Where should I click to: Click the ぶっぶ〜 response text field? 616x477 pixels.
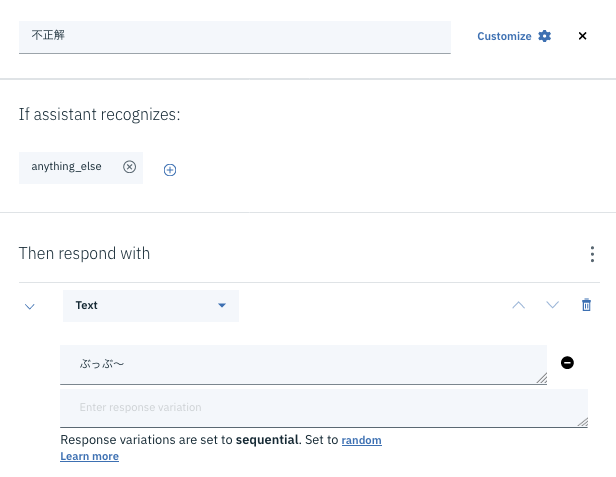click(300, 365)
